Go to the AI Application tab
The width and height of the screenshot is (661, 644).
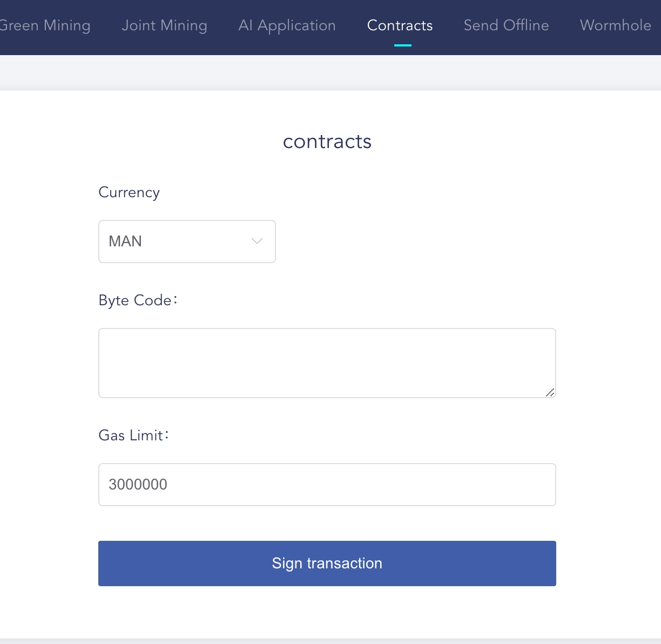click(287, 25)
